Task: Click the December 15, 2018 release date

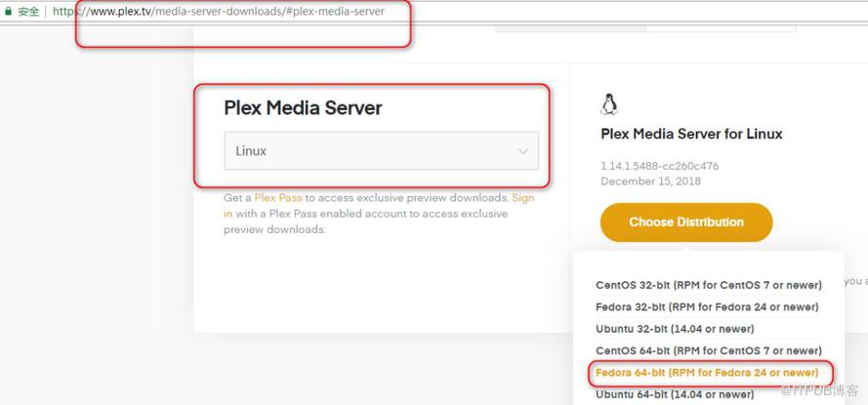Action: 650,182
